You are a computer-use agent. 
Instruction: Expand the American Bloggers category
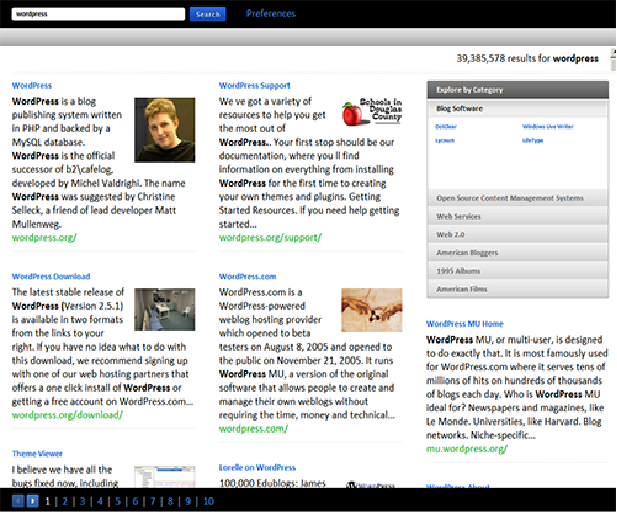pyautogui.click(x=518, y=252)
